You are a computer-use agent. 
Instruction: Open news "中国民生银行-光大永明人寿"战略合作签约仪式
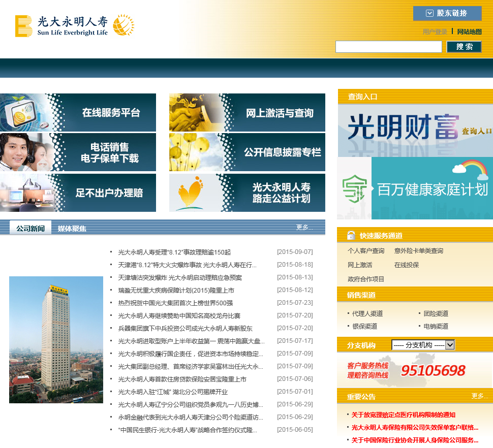[x=188, y=430]
